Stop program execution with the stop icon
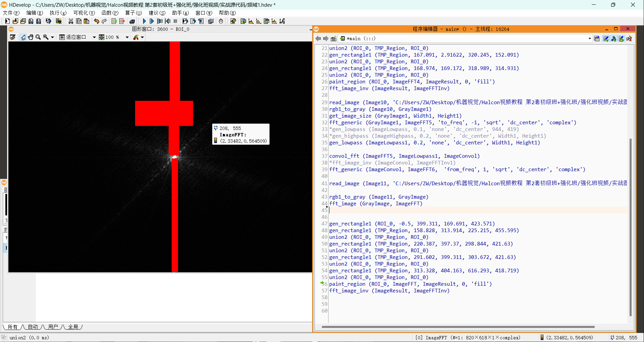Screen dimensions: 644x342 tap(175, 21)
